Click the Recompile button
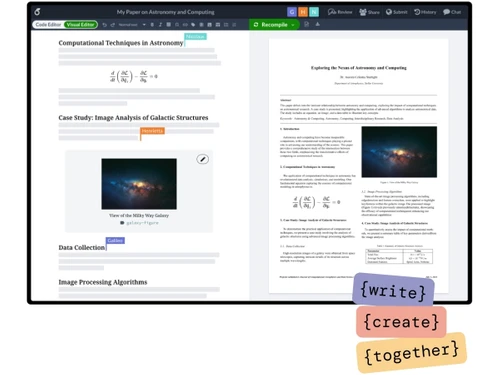The image size is (500, 375). click(271, 25)
